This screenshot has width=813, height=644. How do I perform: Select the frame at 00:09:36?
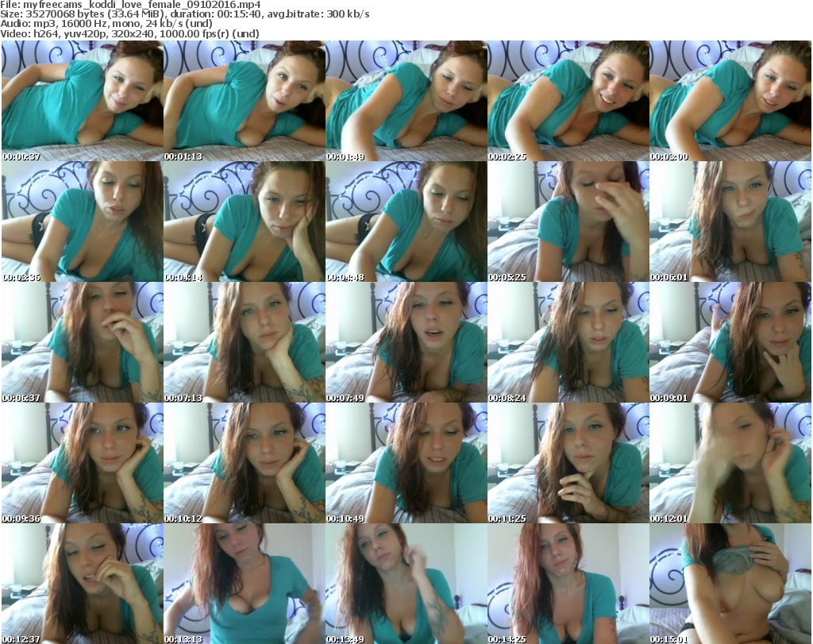click(x=82, y=463)
